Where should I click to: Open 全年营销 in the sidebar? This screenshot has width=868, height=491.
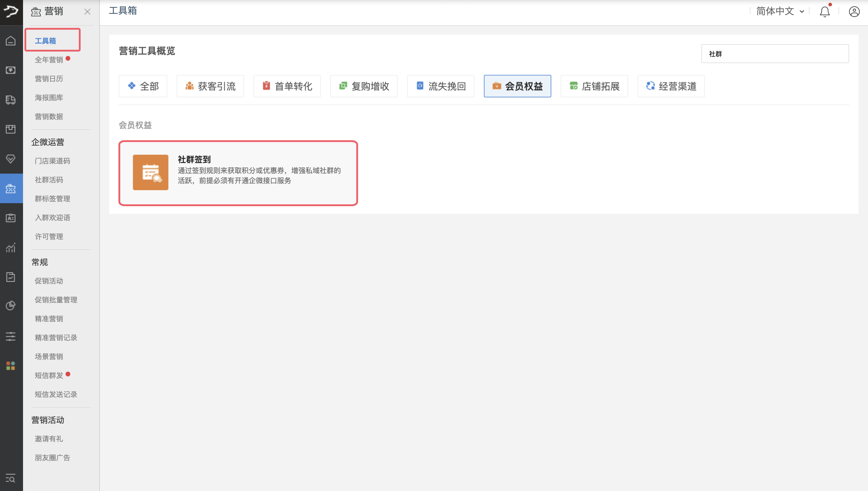tap(49, 60)
